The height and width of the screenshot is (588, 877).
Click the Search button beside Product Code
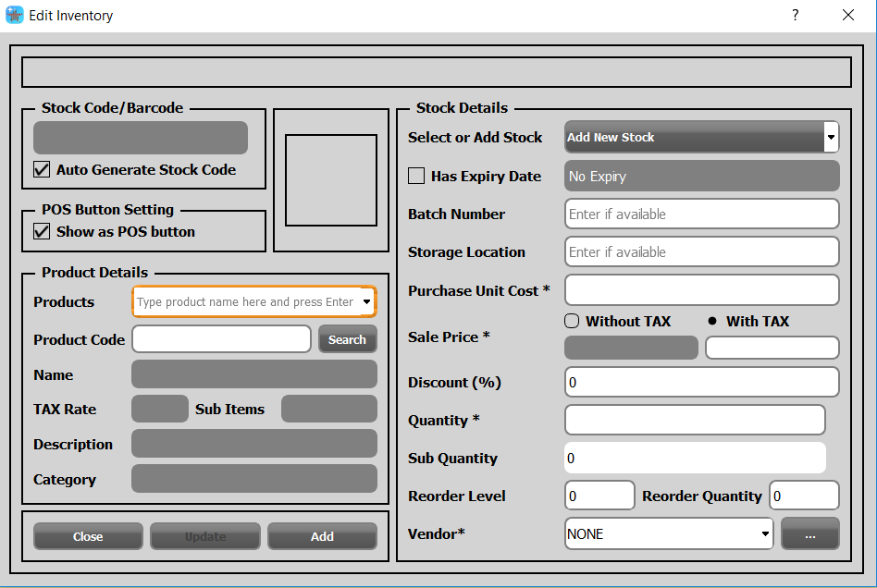pos(347,339)
